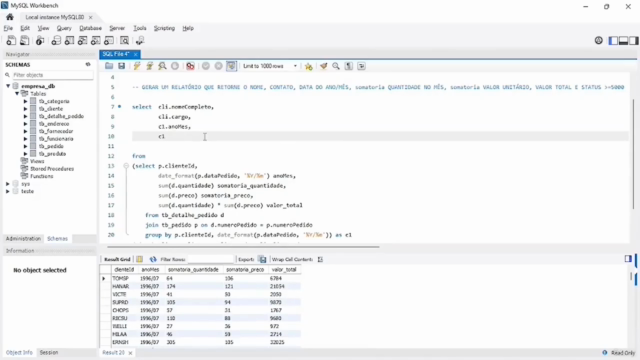
Task: Open find panel with the magnifier icon
Action: click(x=336, y=66)
